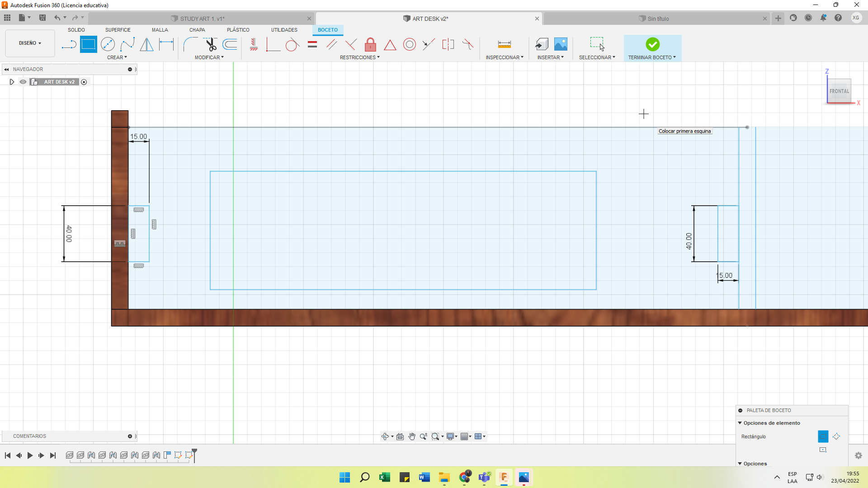Expand the ART DESK v2 browser node
The width and height of the screenshot is (868, 488).
click(12, 82)
